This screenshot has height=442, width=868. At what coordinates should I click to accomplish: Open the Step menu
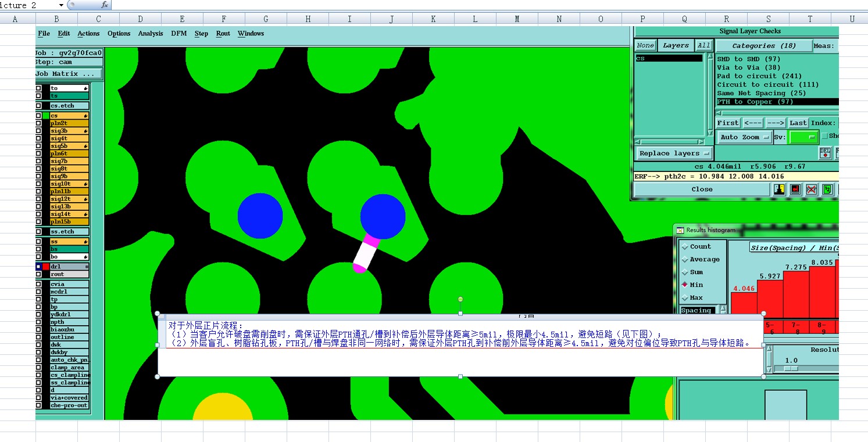pyautogui.click(x=202, y=34)
